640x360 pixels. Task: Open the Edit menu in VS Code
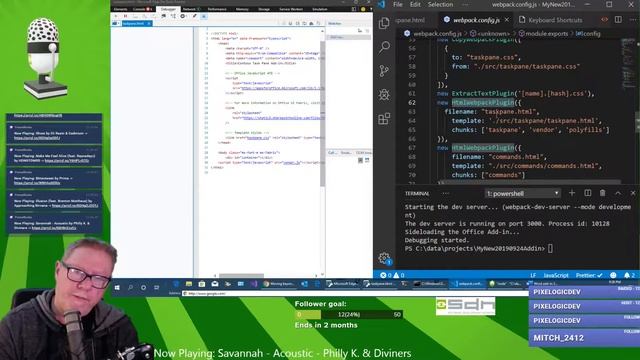[x=415, y=4]
